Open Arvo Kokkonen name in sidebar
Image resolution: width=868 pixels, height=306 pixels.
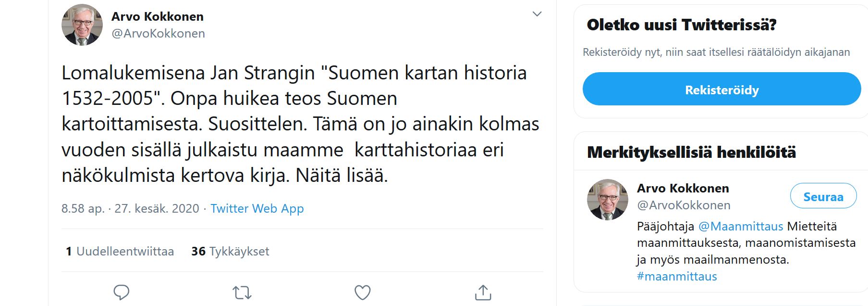[x=683, y=188]
